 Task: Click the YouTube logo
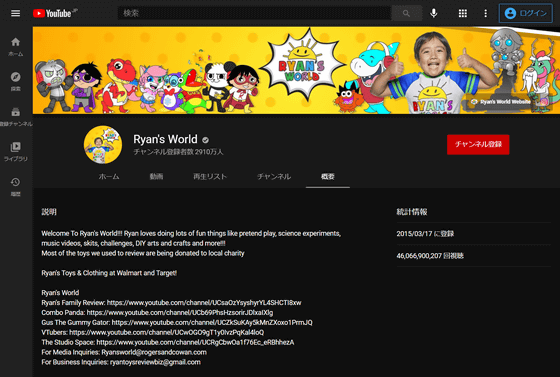point(55,13)
